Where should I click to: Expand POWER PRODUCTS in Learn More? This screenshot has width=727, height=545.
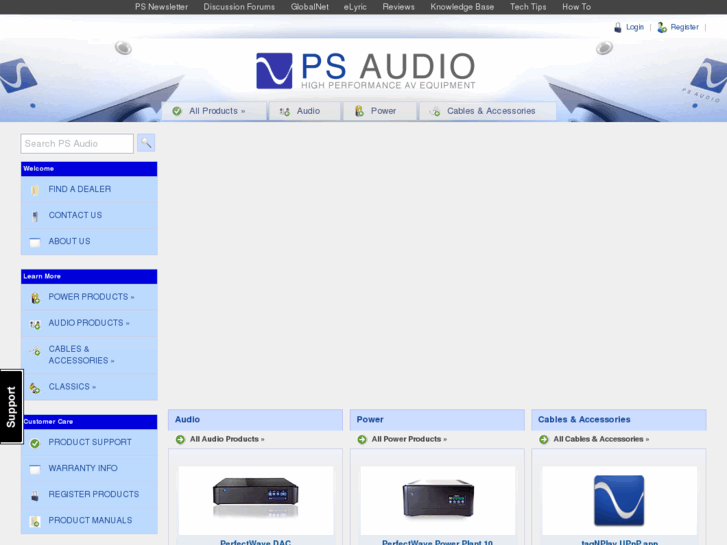point(89,297)
